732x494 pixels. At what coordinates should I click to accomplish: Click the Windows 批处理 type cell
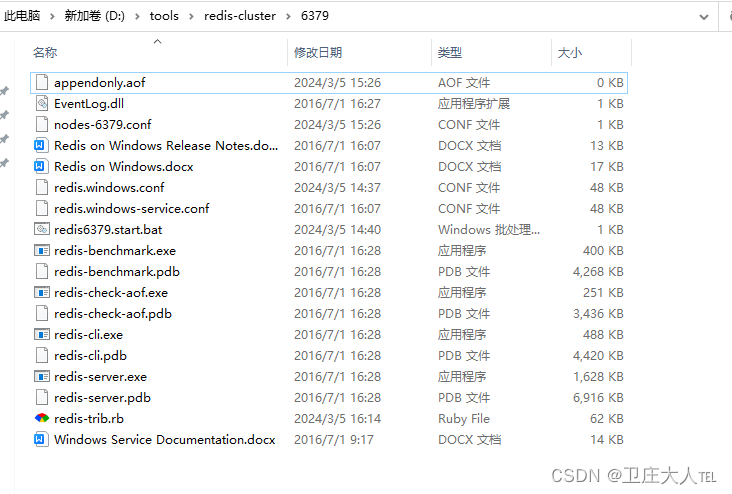click(x=489, y=230)
